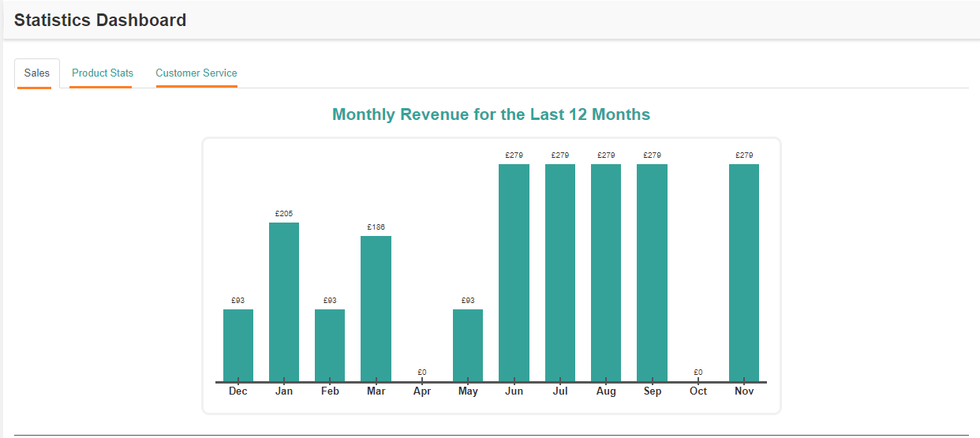Click the Jun axis label
Screen dimensions: 980x438
[514, 391]
